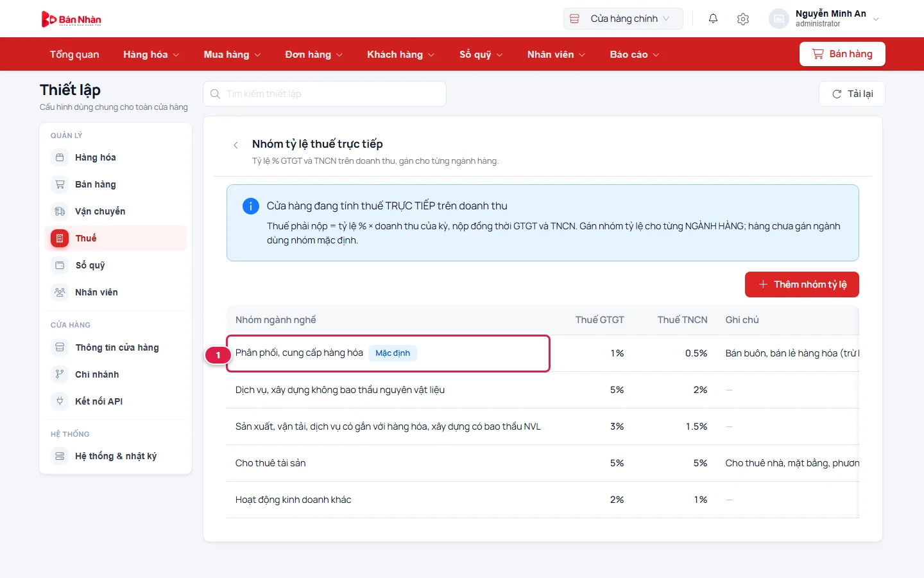Click the Thông tin cửa hàng icon
924x578 pixels.
pyautogui.click(x=60, y=347)
